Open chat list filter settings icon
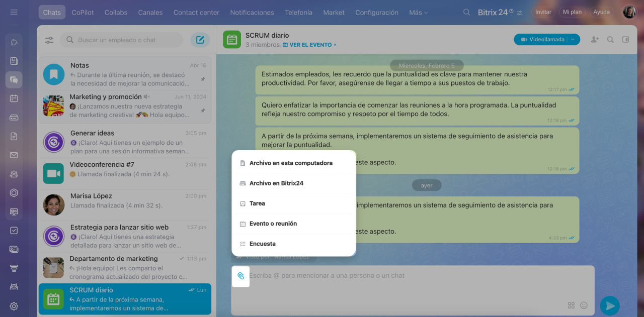 (x=49, y=40)
